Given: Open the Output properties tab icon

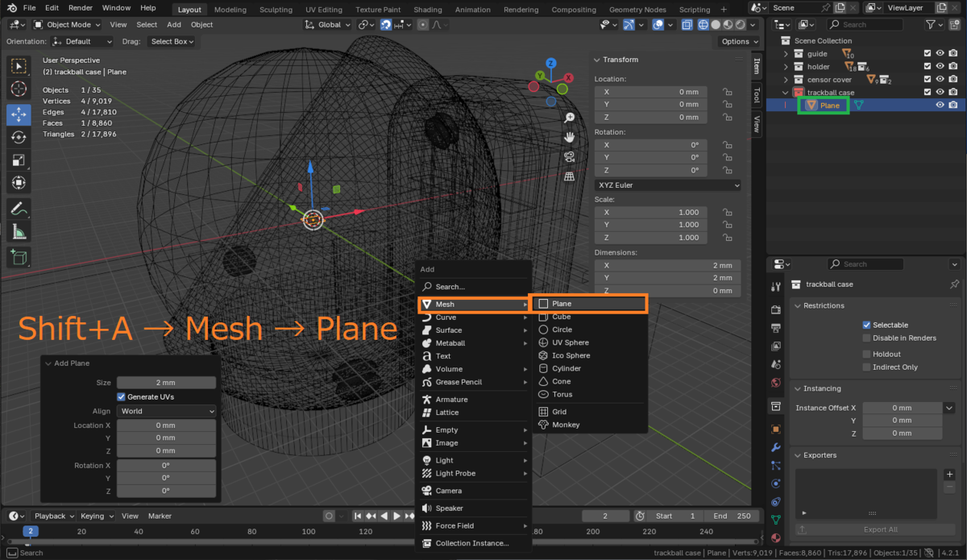Looking at the screenshot, I should [x=776, y=328].
